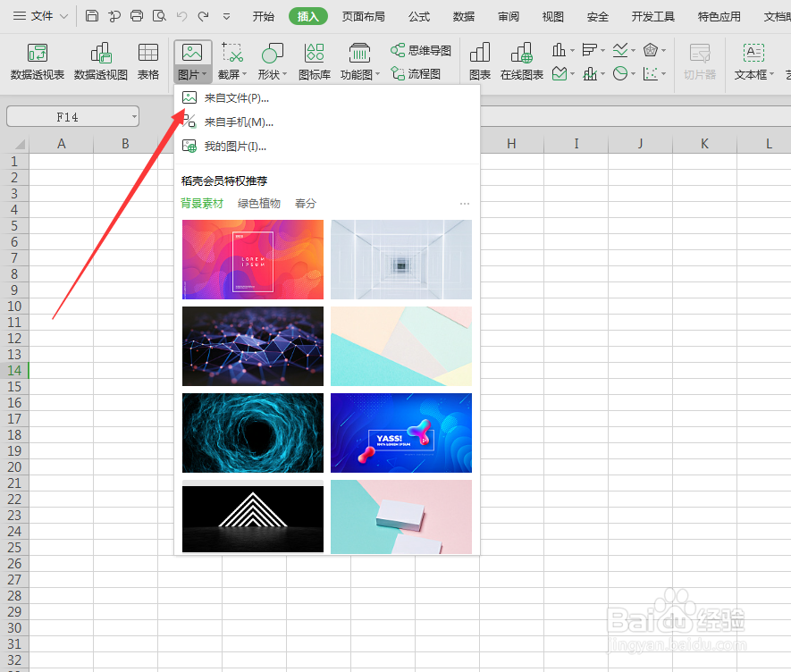The height and width of the screenshot is (672, 791).
Task: Click the line chart type icon
Action: click(x=620, y=50)
